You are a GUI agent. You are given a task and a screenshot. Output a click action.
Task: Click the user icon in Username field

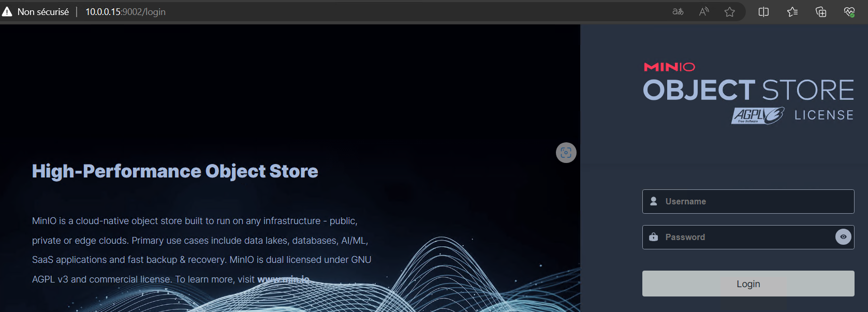[654, 201]
